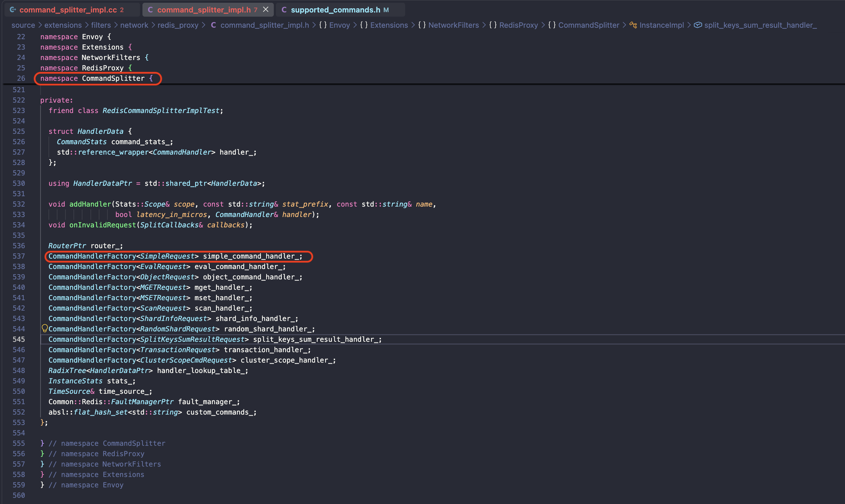845x504 pixels.
Task: Click 'ClusterScopeCmdRequest' on line 547
Action: [x=186, y=360]
